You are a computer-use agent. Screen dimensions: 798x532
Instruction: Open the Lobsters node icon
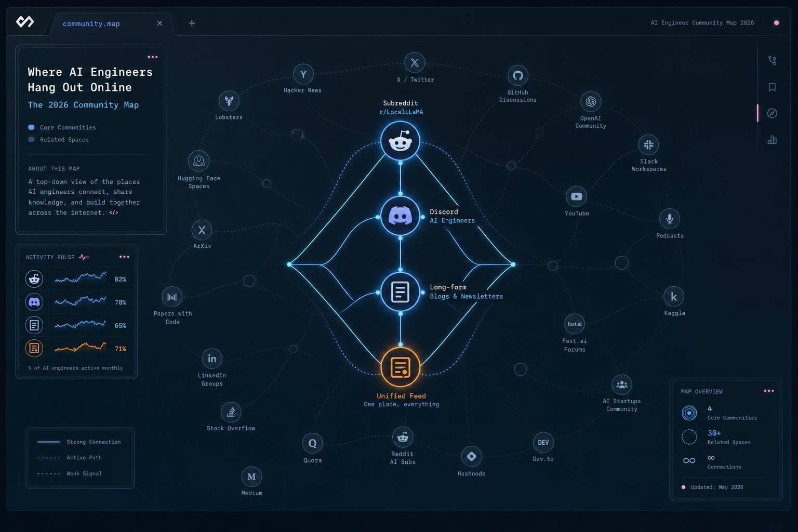click(229, 101)
